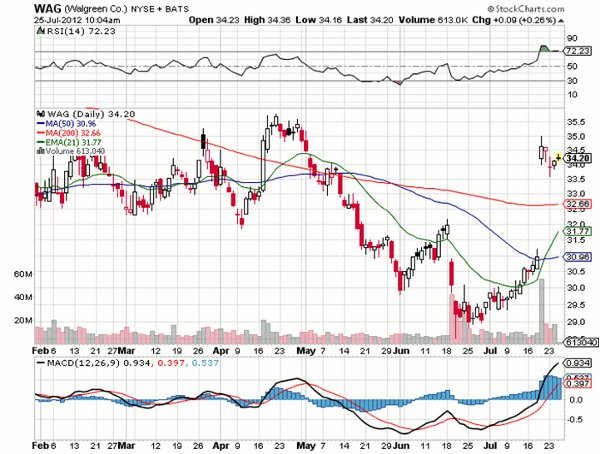Click the RSI indicator icon beside RSI(14)
The height and width of the screenshot is (454, 600).
(x=40, y=31)
